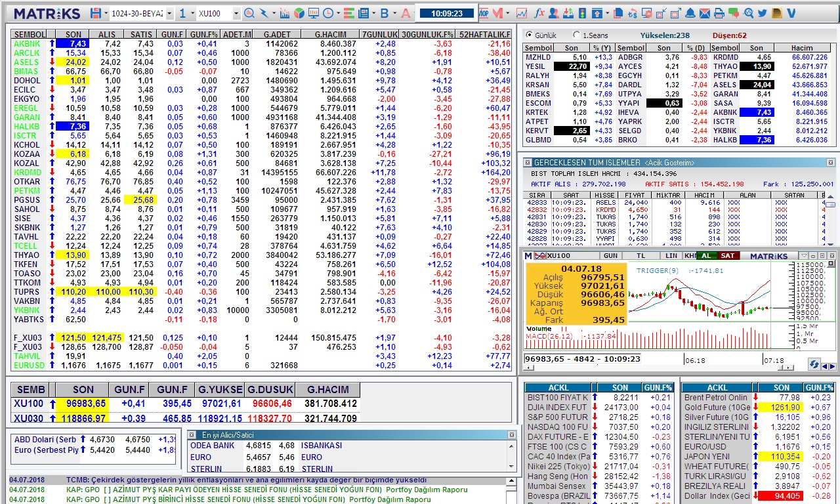Image resolution: width=840 pixels, height=504 pixels.
Task: Click the chart forward blue arrow
Action: click(x=832, y=366)
